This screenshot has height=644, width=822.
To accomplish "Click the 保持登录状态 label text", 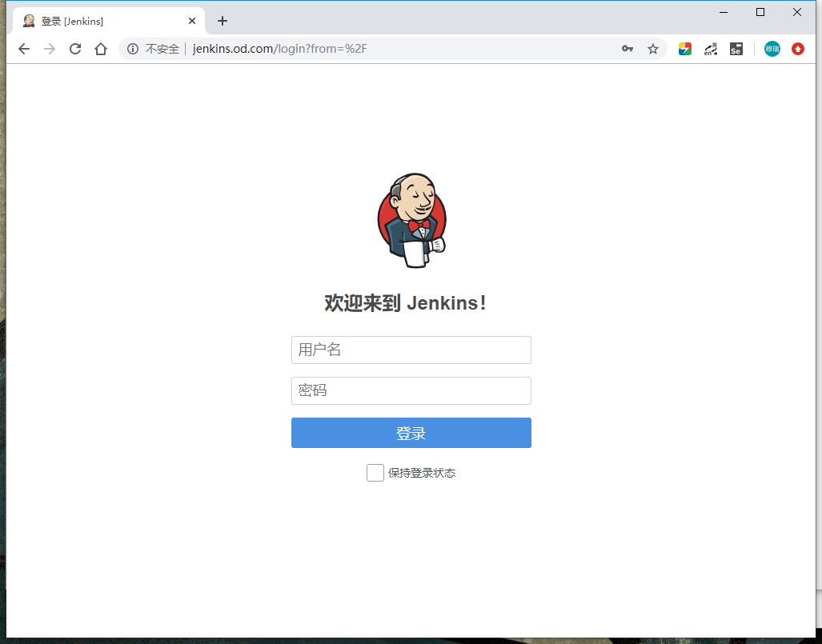I will point(422,473).
